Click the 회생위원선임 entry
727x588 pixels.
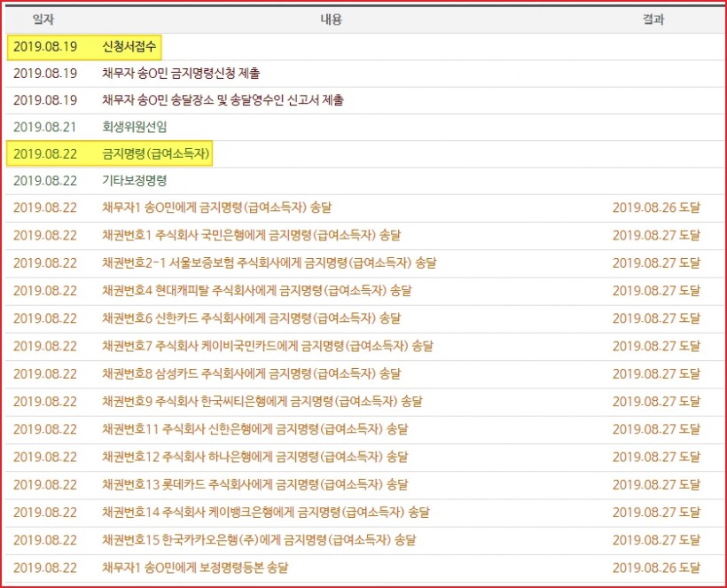click(135, 127)
